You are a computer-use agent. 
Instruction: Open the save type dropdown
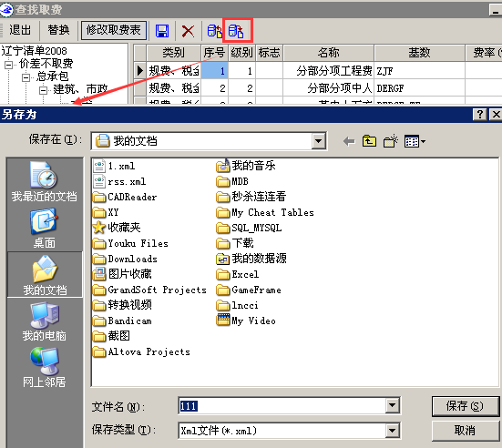coord(392,431)
